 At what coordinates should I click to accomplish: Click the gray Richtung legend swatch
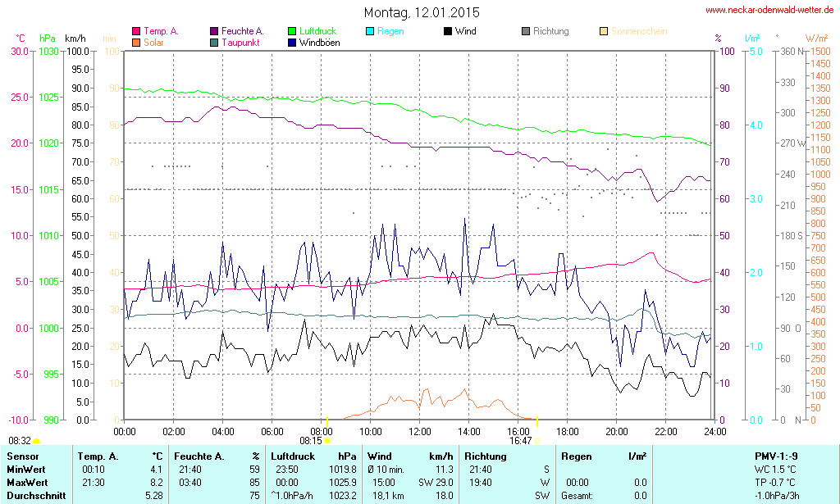526,32
